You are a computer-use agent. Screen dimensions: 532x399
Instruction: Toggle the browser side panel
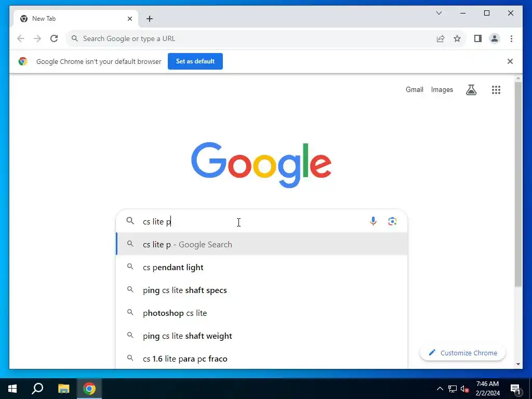(478, 38)
